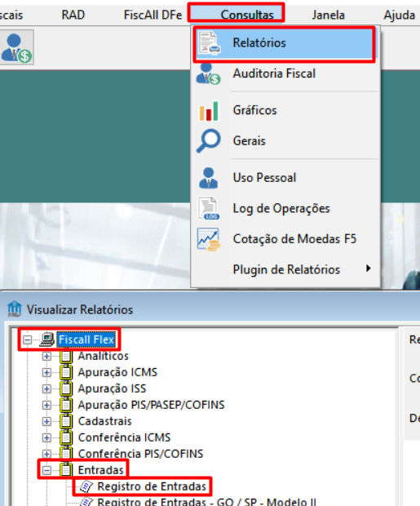This screenshot has height=506, width=420.
Task: Click the Uso Pessoal person icon
Action: click(x=209, y=177)
